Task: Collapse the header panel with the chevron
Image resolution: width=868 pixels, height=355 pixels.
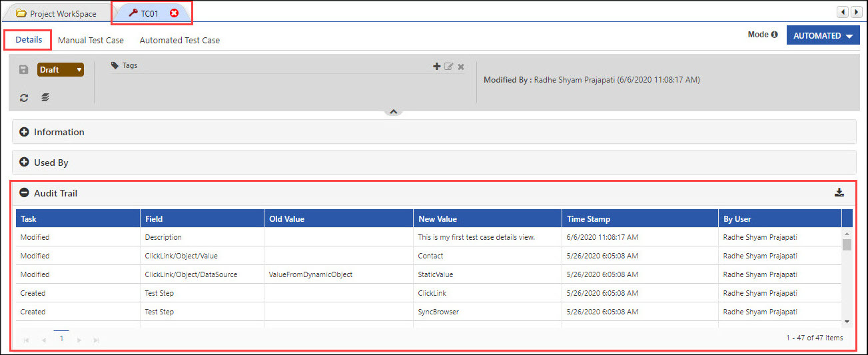Action: point(393,112)
